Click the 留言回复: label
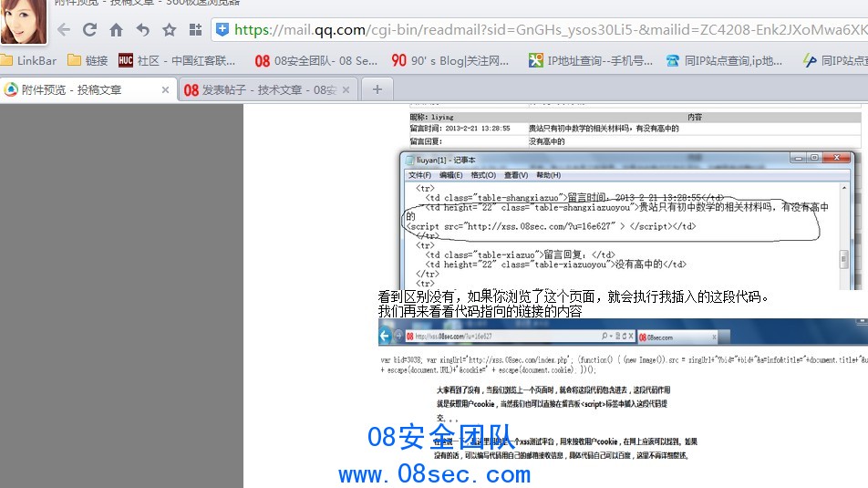The image size is (868, 488). pos(426,141)
